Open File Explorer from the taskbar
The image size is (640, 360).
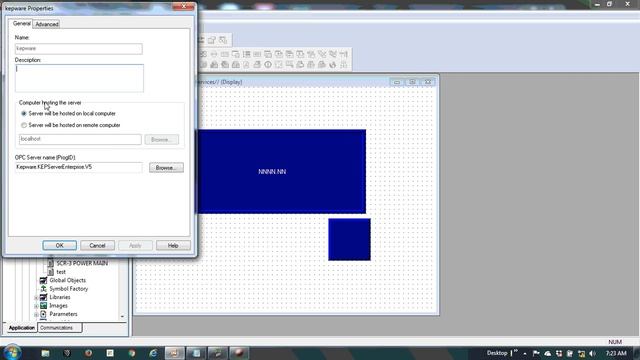45,353
